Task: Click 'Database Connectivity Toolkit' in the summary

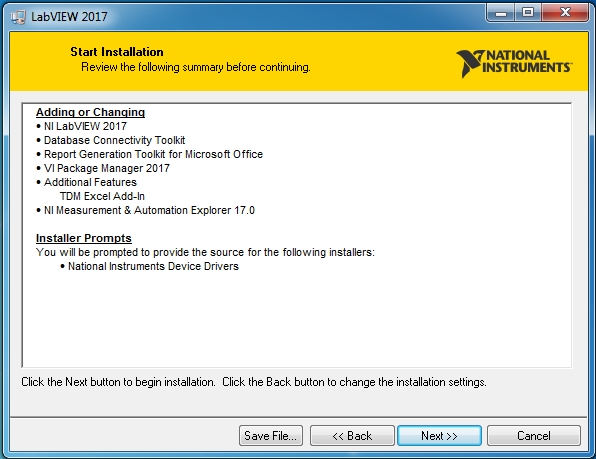Action: click(114, 140)
